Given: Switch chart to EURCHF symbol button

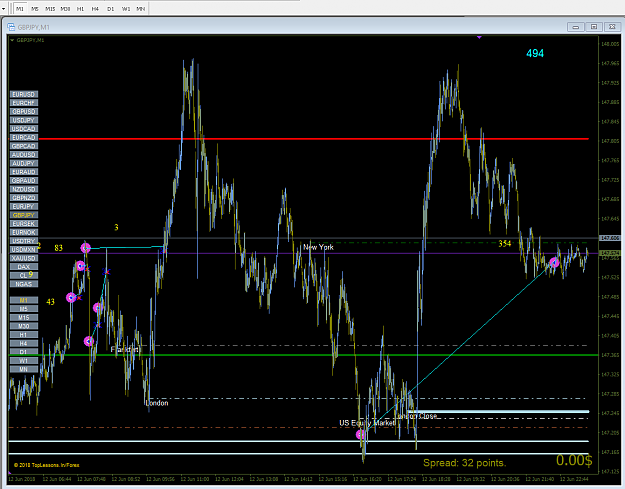Looking at the screenshot, I should coord(24,103).
